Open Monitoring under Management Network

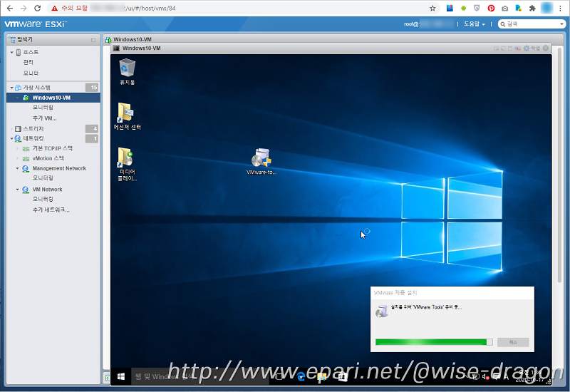point(43,177)
